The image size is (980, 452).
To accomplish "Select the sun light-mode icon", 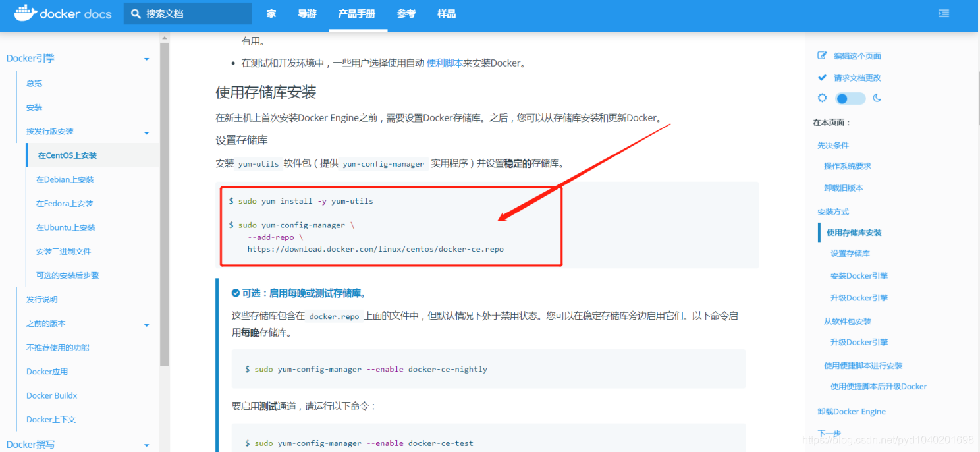I will coord(822,98).
